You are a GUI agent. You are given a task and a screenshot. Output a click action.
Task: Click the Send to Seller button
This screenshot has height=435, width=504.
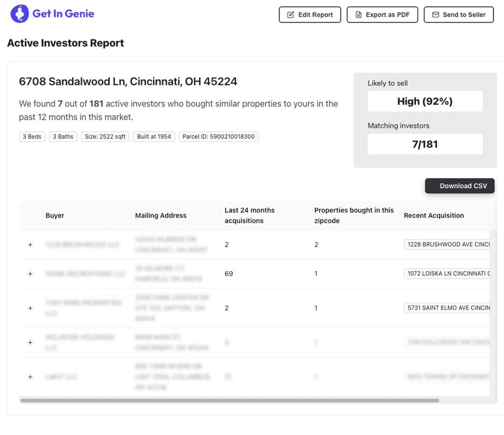pyautogui.click(x=458, y=14)
